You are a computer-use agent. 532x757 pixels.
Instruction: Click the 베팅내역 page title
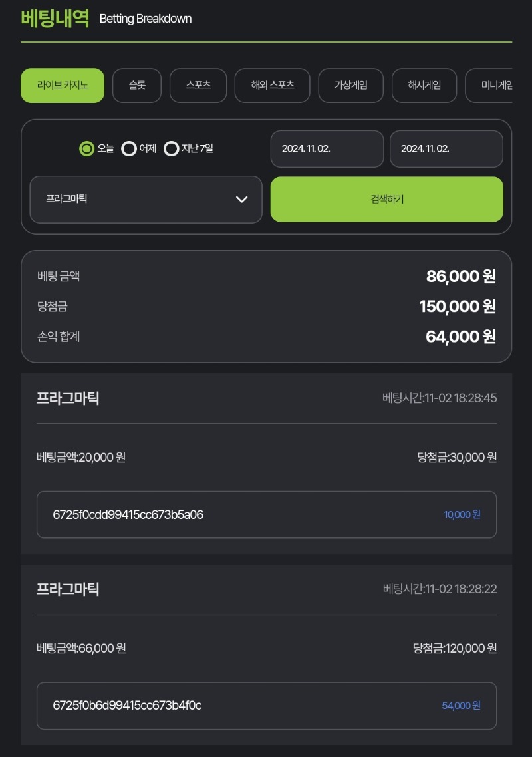coord(55,19)
